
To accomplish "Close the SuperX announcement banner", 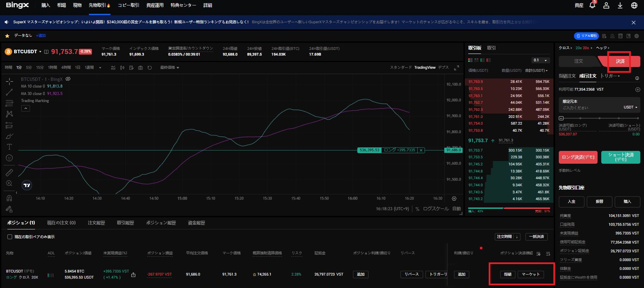I will [x=634, y=23].
